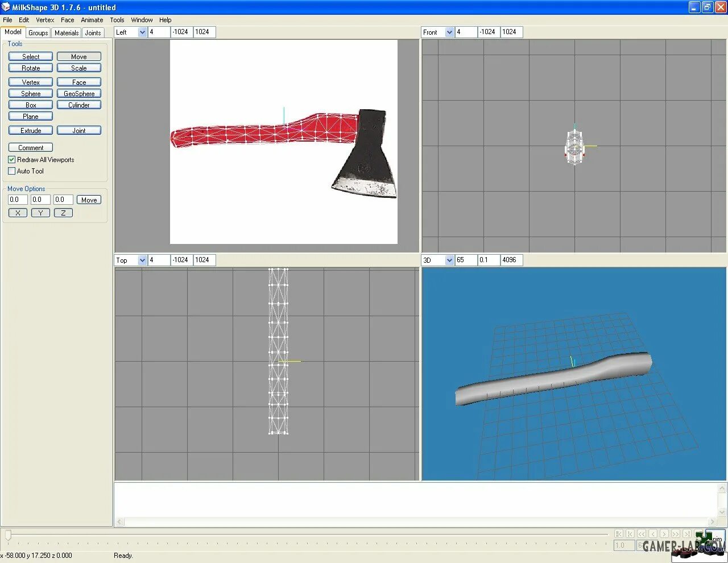The height and width of the screenshot is (563, 728).
Task: Focus third Move Options value field
Action: pyautogui.click(x=63, y=200)
